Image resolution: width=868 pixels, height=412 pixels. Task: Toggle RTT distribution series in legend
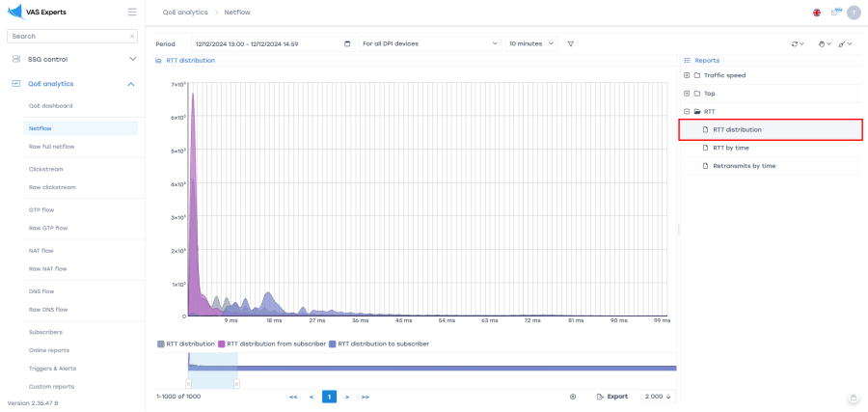[x=186, y=343]
